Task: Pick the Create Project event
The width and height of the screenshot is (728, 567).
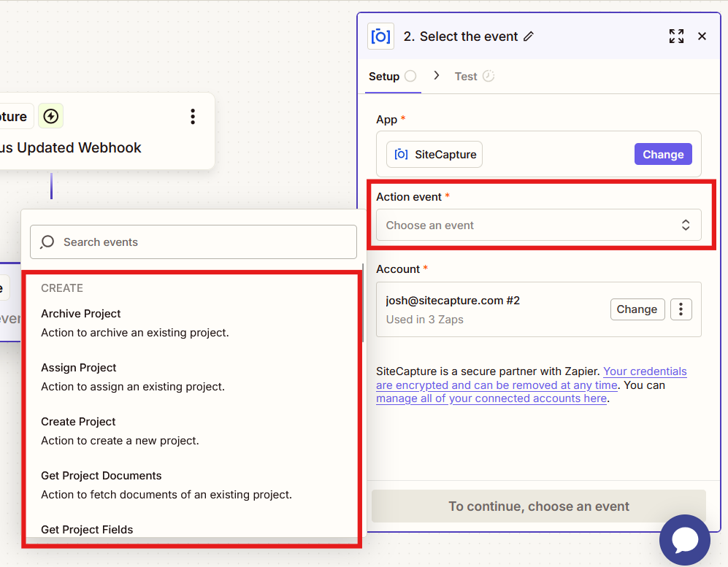Action: click(78, 422)
